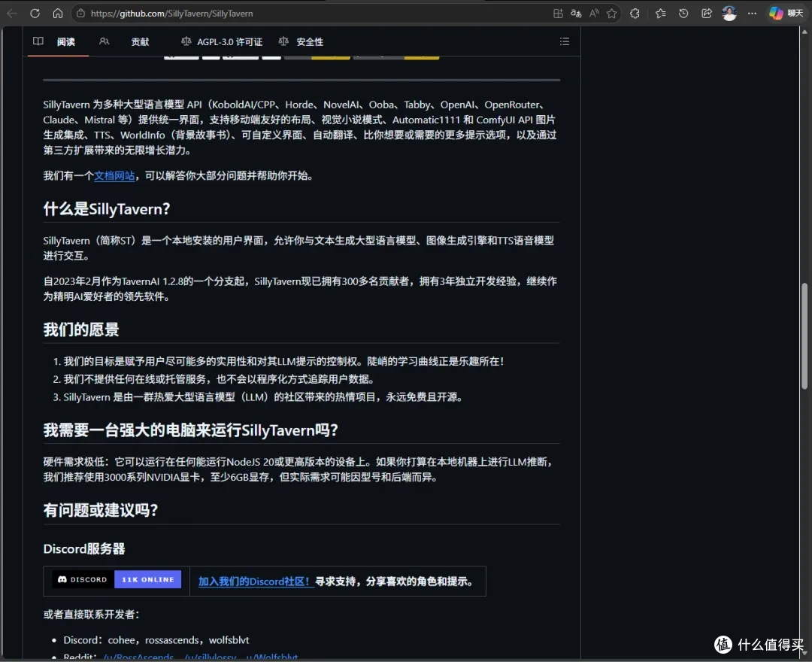Open the browser extensions puzzle icon
This screenshot has width=812, height=662.
pyautogui.click(x=635, y=14)
